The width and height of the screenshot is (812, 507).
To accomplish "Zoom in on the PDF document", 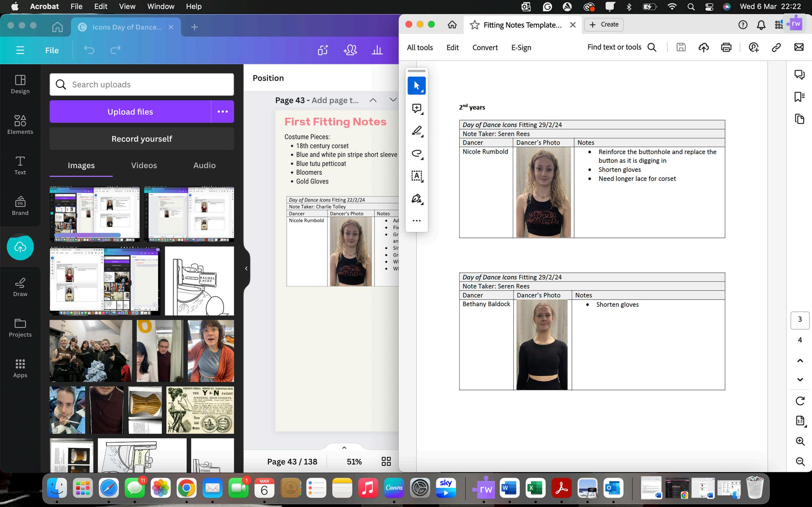I will pos(800,441).
